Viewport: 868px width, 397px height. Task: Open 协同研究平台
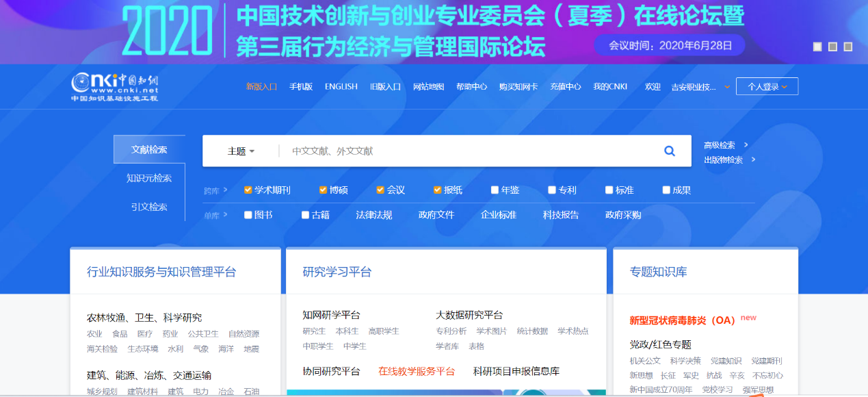click(x=331, y=371)
